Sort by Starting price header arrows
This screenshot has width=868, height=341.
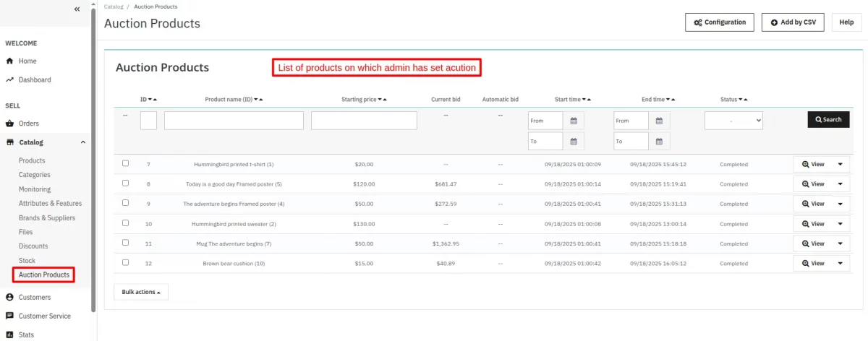(x=383, y=100)
